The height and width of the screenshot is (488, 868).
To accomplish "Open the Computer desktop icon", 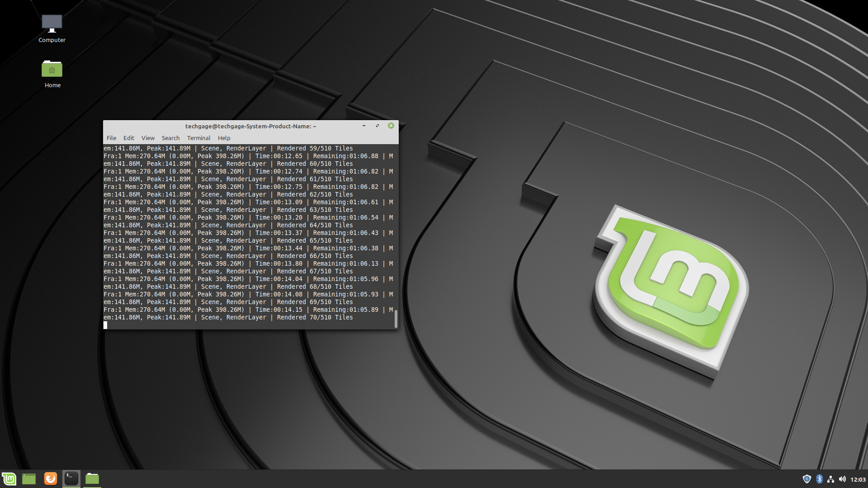I will tap(52, 23).
